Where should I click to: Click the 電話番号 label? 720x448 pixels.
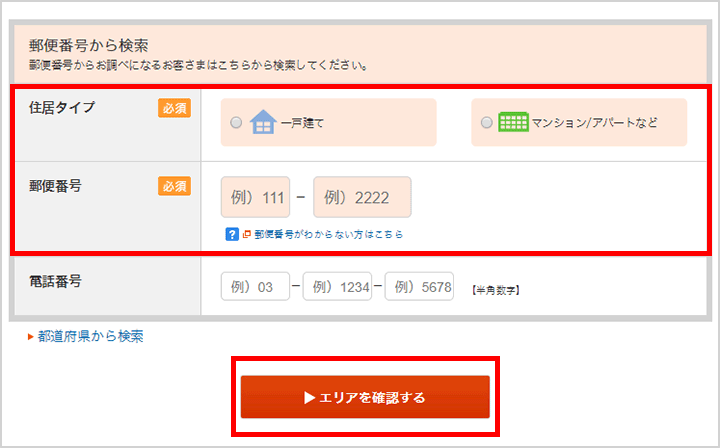click(55, 281)
